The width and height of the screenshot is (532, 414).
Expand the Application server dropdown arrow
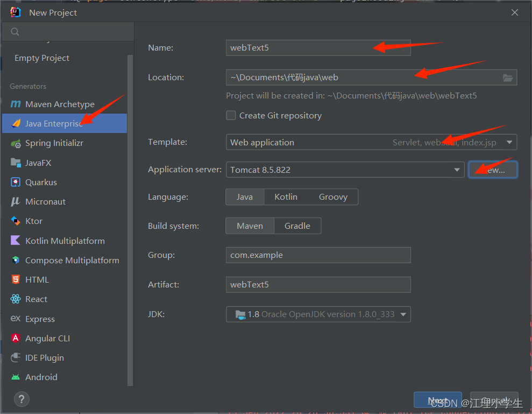pos(457,170)
